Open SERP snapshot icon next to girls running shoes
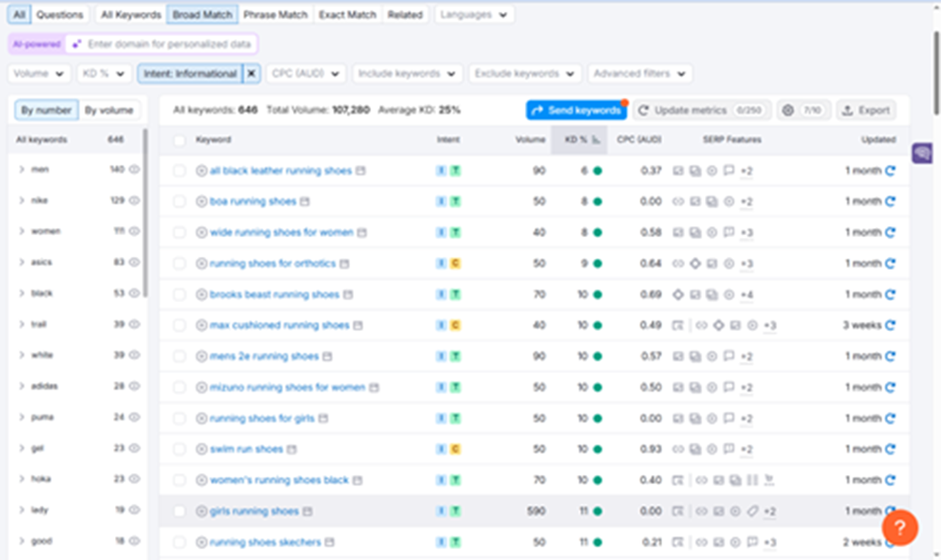The image size is (941, 560). [308, 512]
